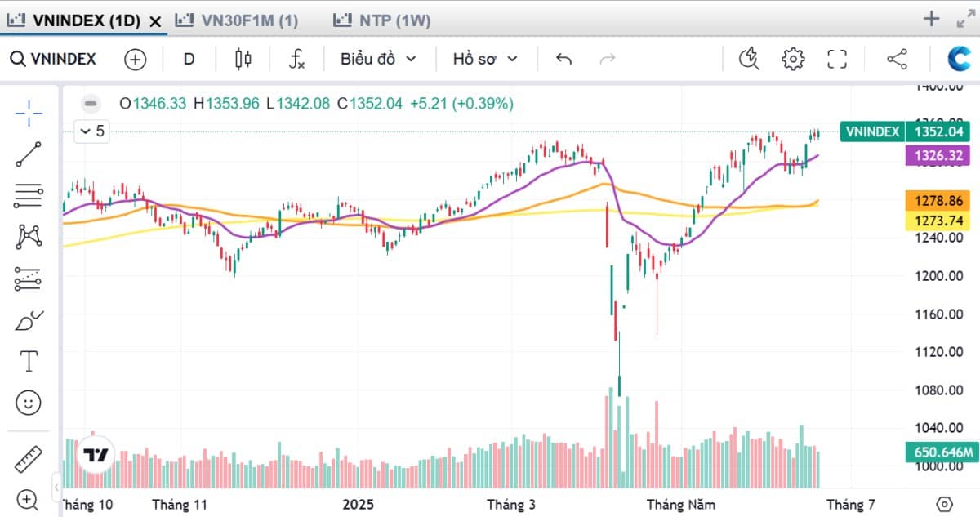Click the 1200.00 price axis level
The width and height of the screenshot is (980, 517).
pos(938,276)
